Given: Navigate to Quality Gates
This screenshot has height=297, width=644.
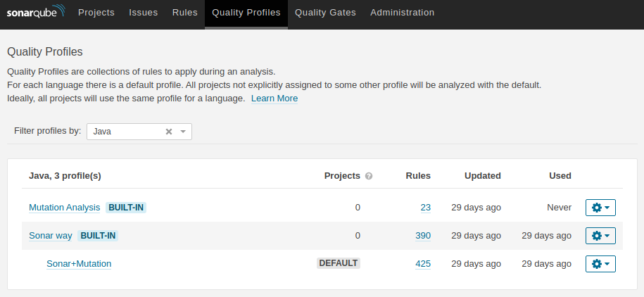Looking at the screenshot, I should pos(325,13).
